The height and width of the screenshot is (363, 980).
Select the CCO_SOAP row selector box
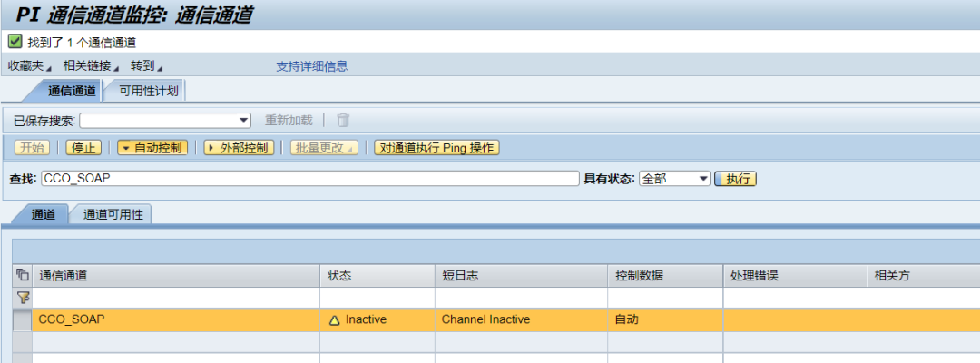point(23,319)
